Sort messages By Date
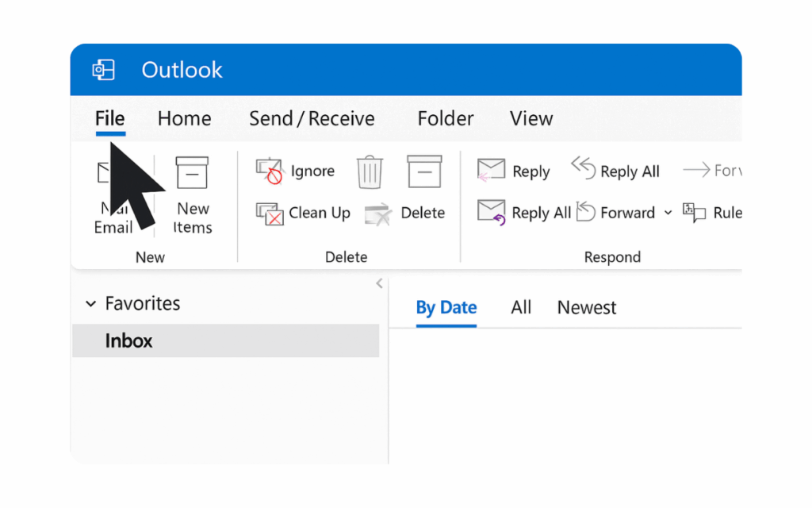Viewport: 812px width, 508px height. 446,307
